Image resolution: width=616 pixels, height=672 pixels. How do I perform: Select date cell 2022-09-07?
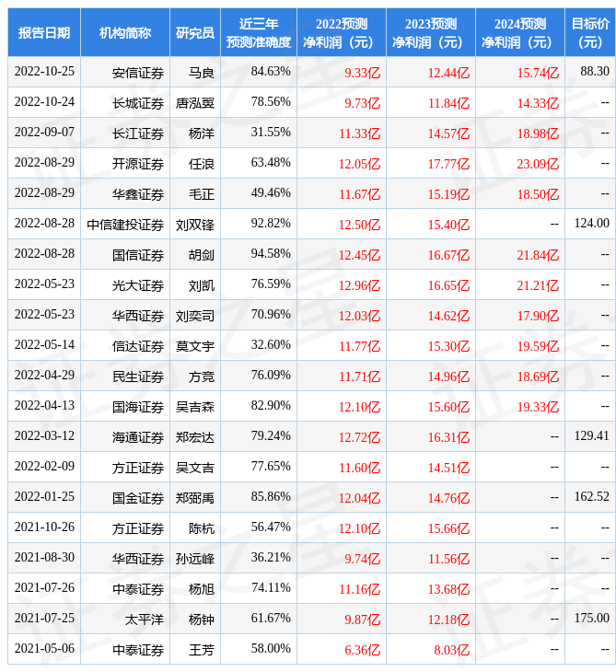(x=44, y=133)
